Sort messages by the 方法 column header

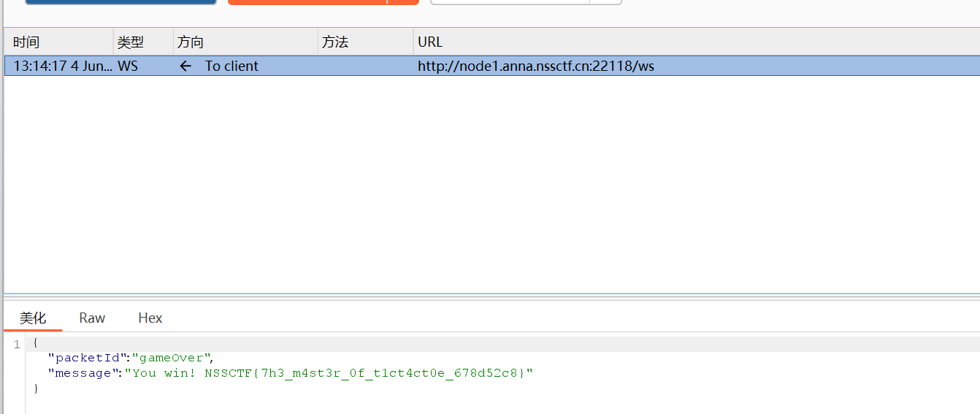point(365,42)
